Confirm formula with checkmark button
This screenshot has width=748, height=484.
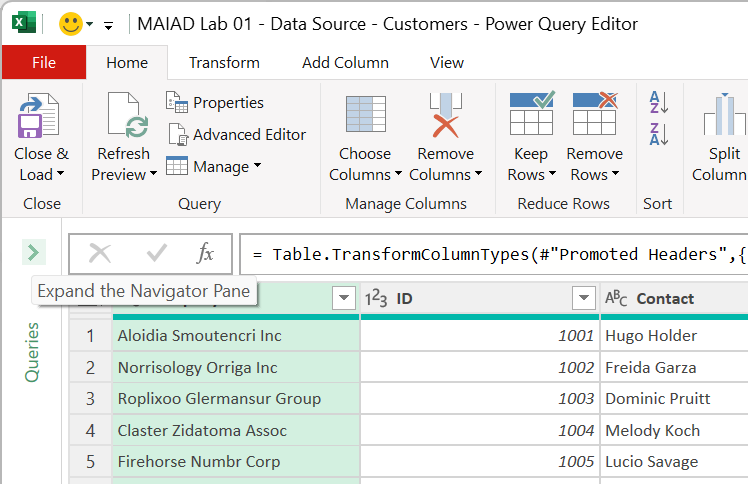156,253
